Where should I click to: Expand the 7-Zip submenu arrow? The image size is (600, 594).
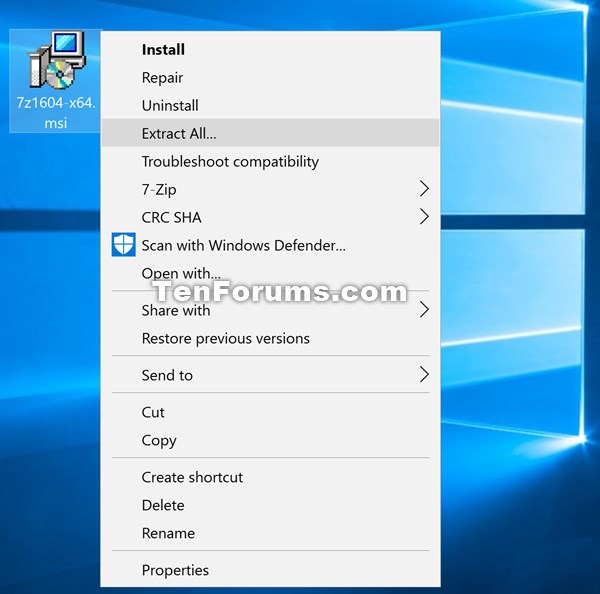click(x=424, y=189)
